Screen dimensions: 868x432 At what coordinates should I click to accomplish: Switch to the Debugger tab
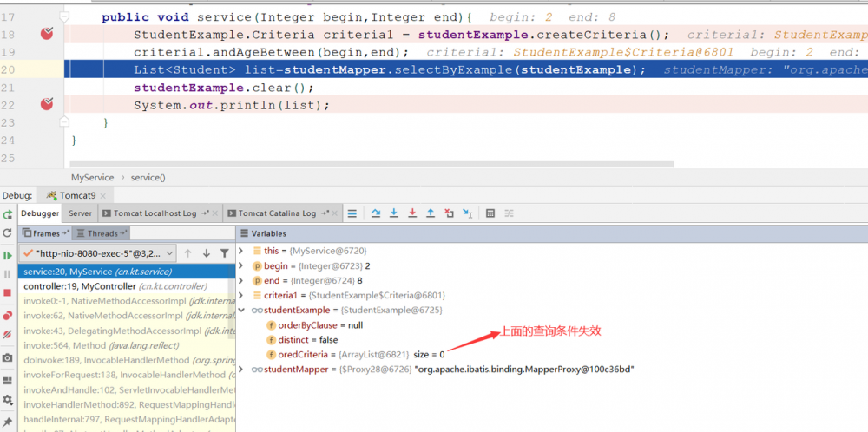(x=40, y=213)
